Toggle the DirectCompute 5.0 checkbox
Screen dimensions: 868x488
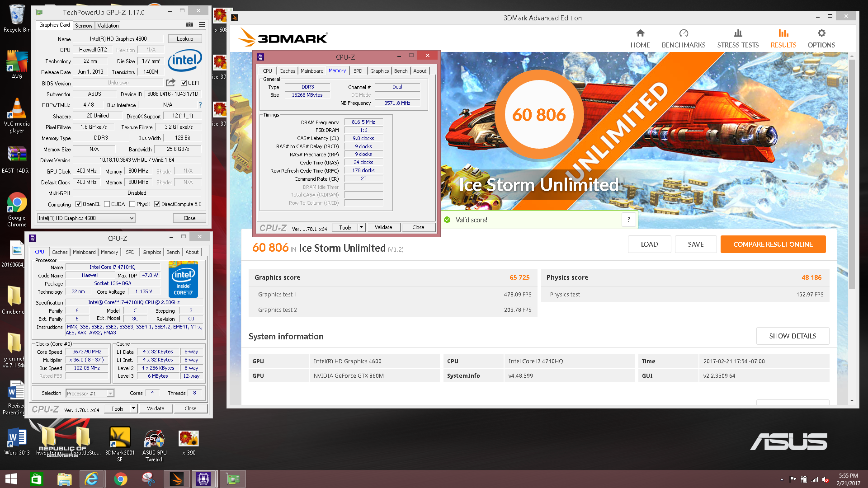[157, 204]
